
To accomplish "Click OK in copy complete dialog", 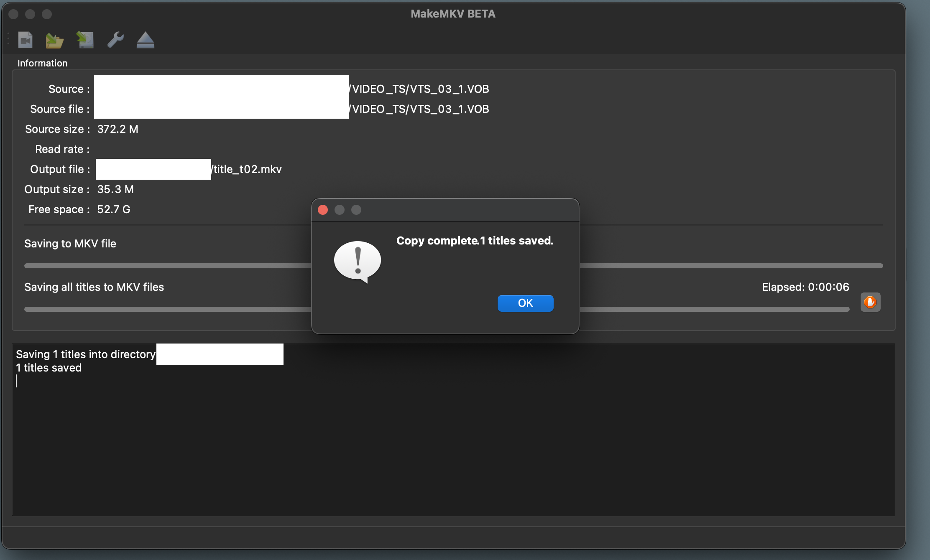I will tap(525, 303).
